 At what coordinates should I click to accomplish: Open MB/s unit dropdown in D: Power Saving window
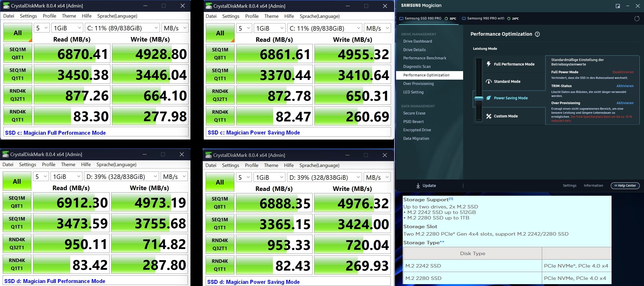tap(377, 177)
